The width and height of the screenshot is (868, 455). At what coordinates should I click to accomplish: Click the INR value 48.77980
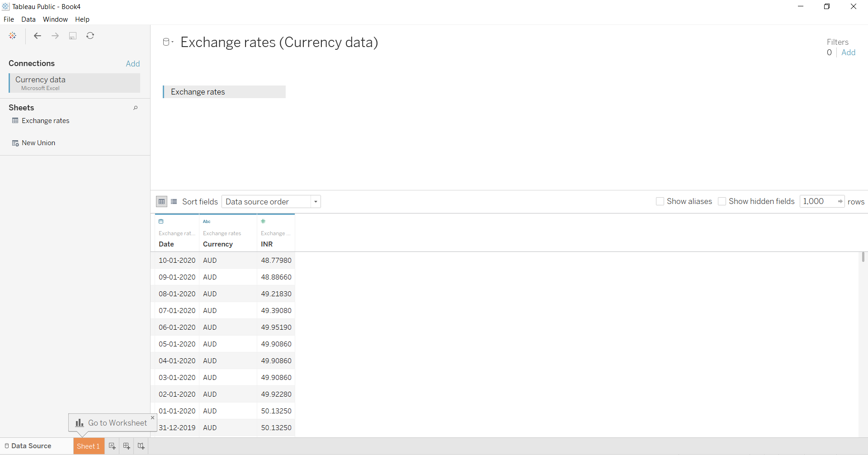point(276,261)
